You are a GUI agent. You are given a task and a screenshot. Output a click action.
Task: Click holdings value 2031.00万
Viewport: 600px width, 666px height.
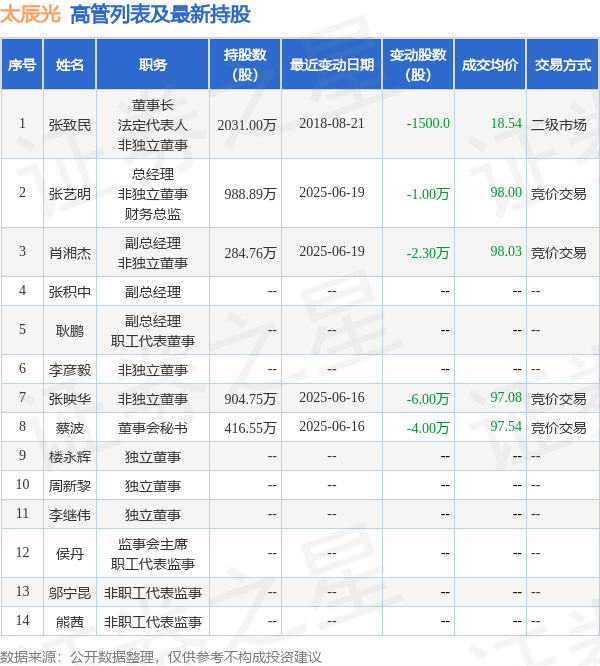pyautogui.click(x=247, y=125)
